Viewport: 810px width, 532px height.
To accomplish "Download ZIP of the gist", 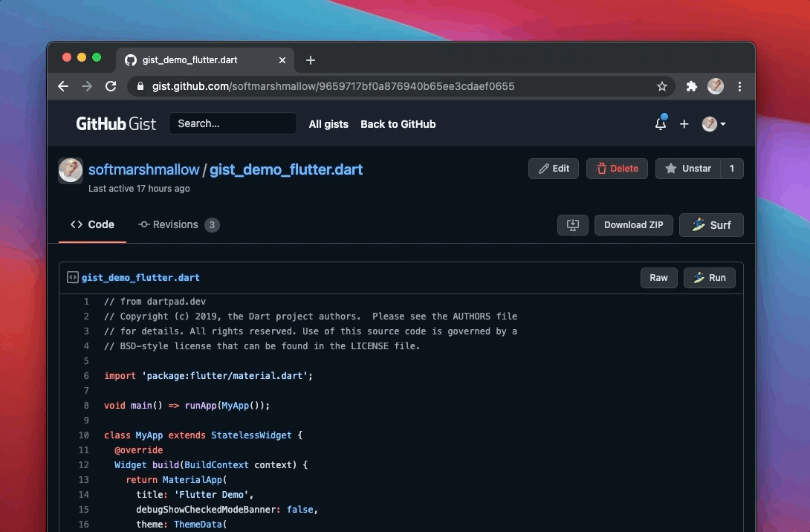I will (x=633, y=225).
